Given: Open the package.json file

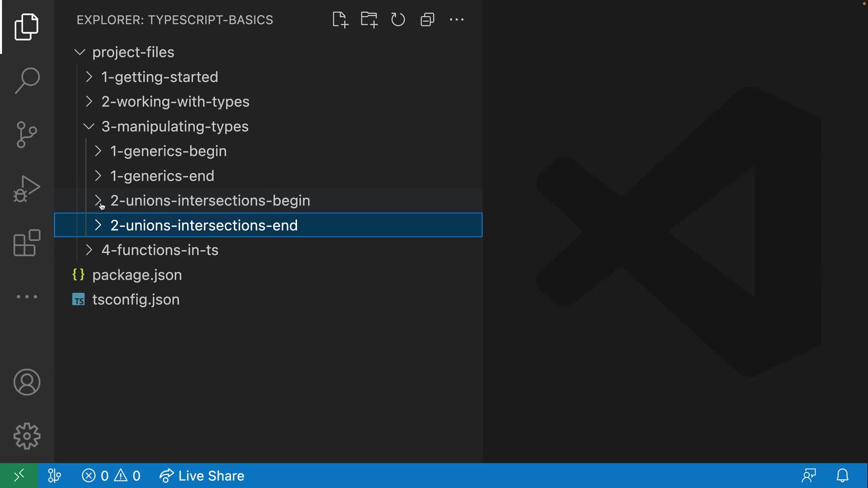Looking at the screenshot, I should (137, 275).
